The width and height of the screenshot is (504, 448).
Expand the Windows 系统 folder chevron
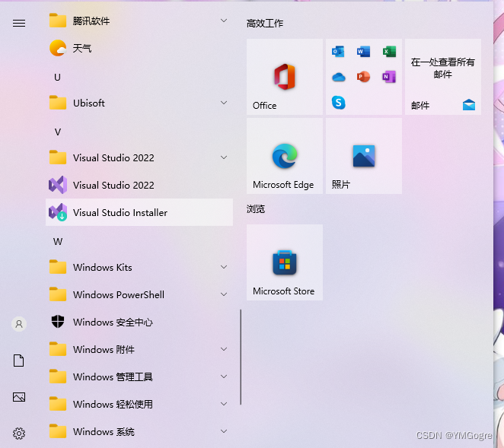point(224,431)
